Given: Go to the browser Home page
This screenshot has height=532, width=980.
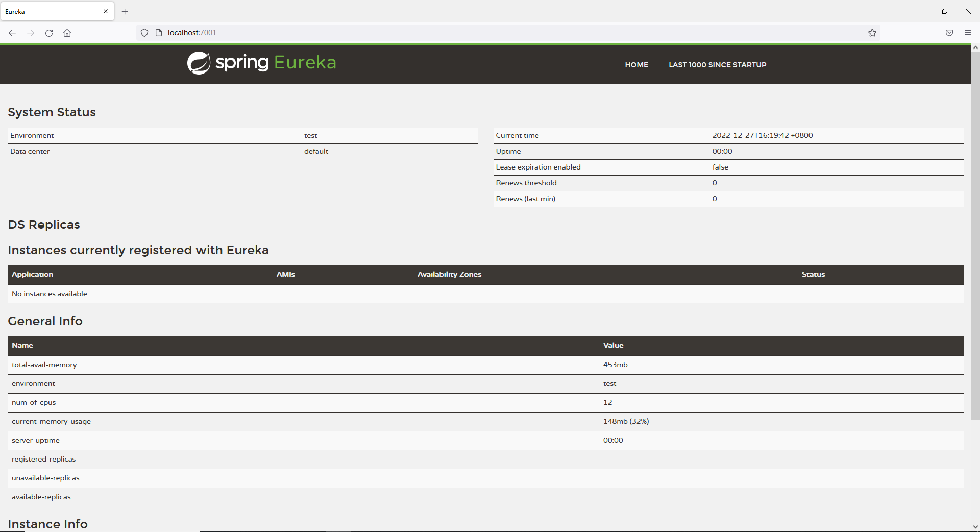Looking at the screenshot, I should pyautogui.click(x=67, y=33).
